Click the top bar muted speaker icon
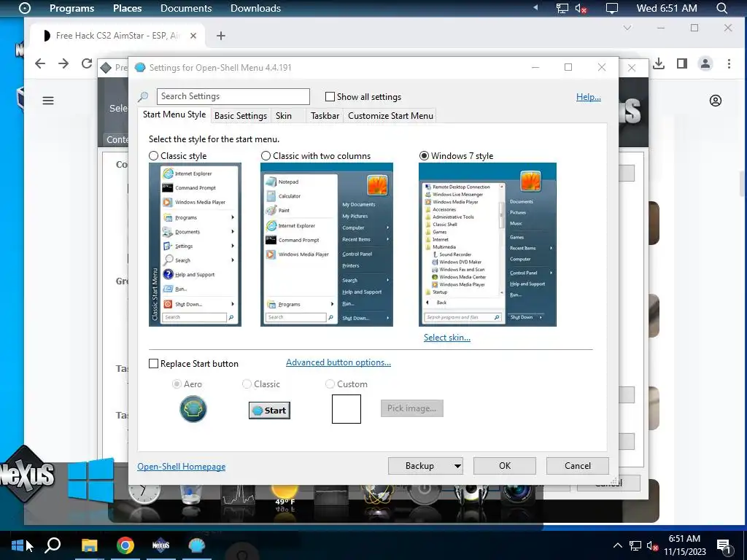Image resolution: width=747 pixels, height=560 pixels. coord(581,8)
